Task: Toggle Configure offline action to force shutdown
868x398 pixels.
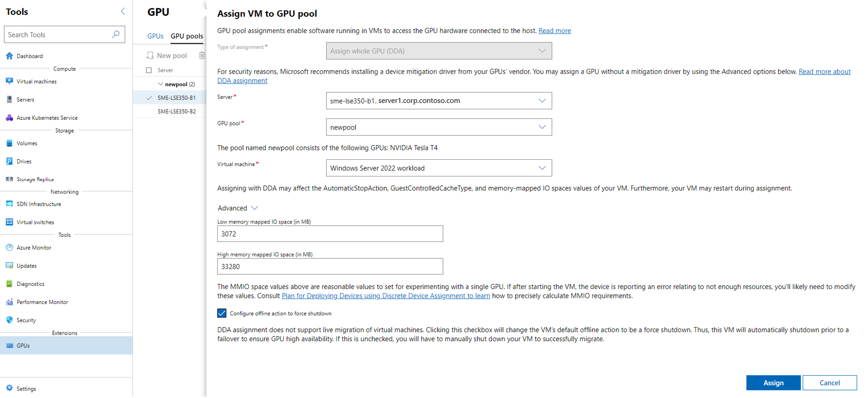Action: point(222,313)
